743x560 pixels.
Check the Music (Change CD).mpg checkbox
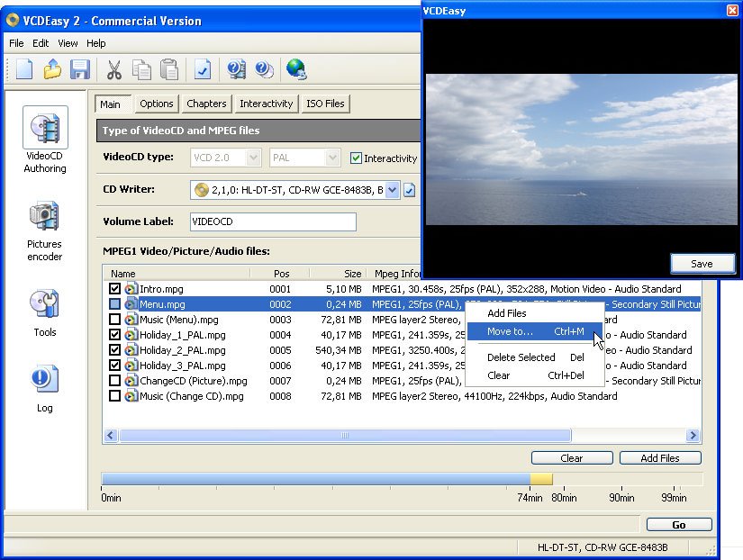[114, 396]
